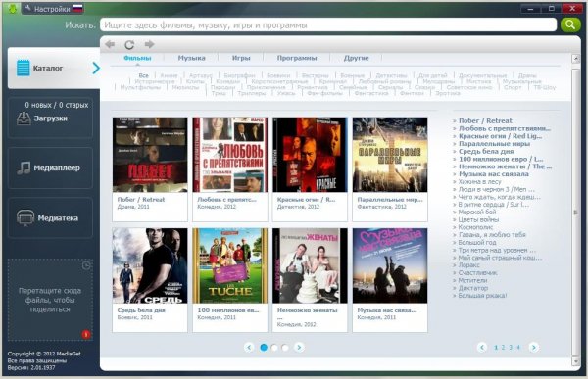
Task: Switch to the Другие tab
Action: tap(357, 58)
